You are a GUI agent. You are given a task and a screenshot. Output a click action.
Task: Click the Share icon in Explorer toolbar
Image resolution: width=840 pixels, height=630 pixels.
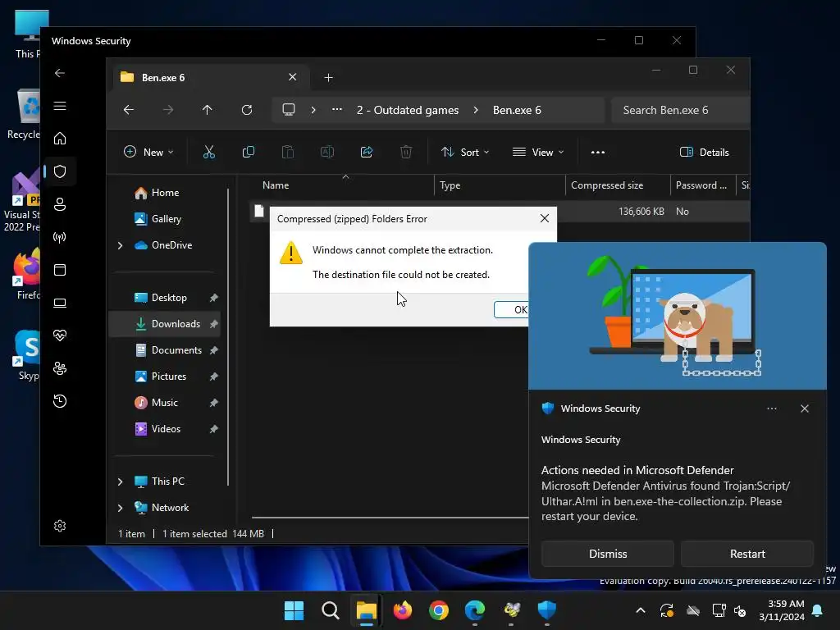pos(367,152)
